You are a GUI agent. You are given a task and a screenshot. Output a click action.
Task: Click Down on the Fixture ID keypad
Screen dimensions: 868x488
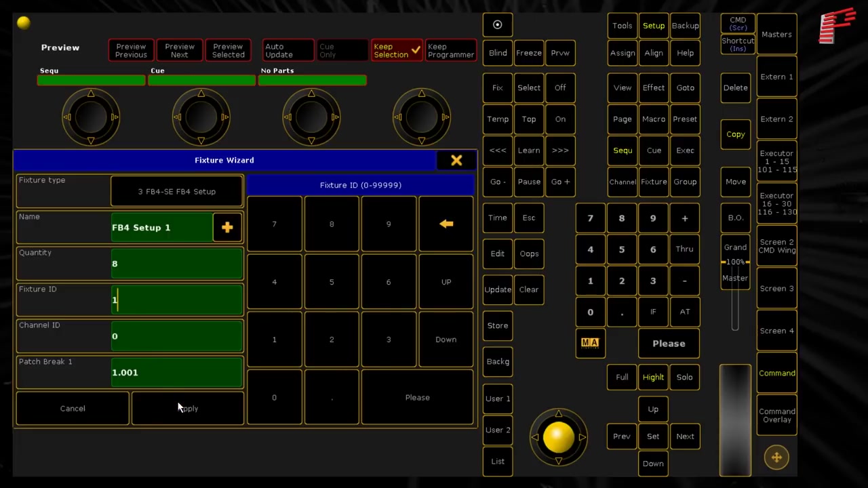(446, 340)
